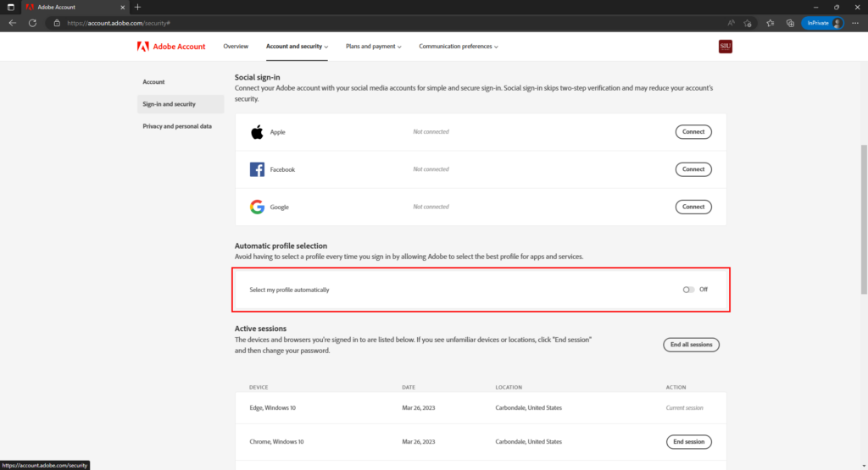Image resolution: width=868 pixels, height=470 pixels.
Task: Close the Adobe Account tab
Action: (x=122, y=7)
